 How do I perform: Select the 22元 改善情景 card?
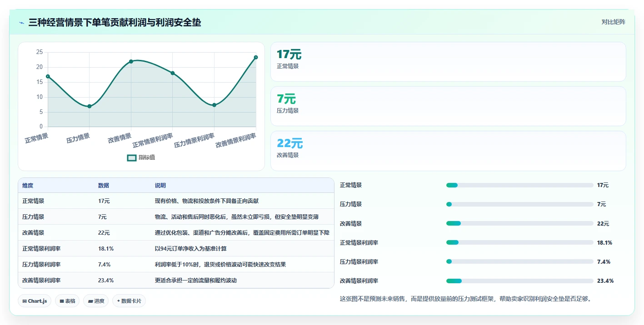click(448, 151)
